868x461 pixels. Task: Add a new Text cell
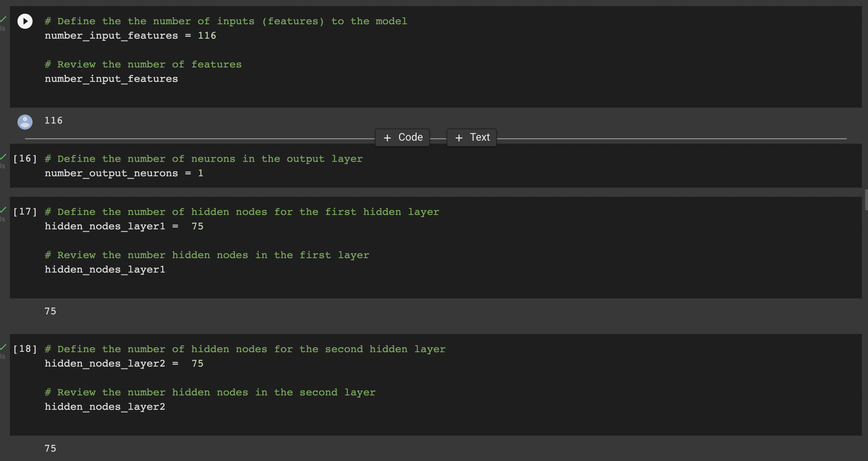click(x=471, y=137)
